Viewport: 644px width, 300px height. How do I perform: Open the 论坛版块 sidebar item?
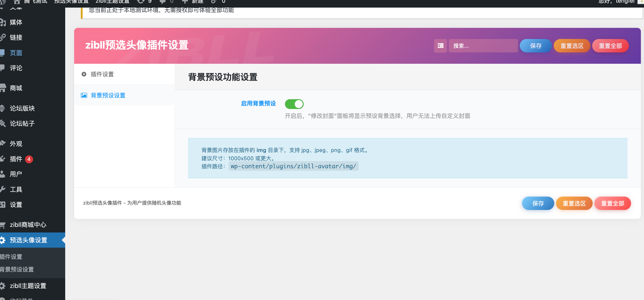pyautogui.click(x=22, y=108)
